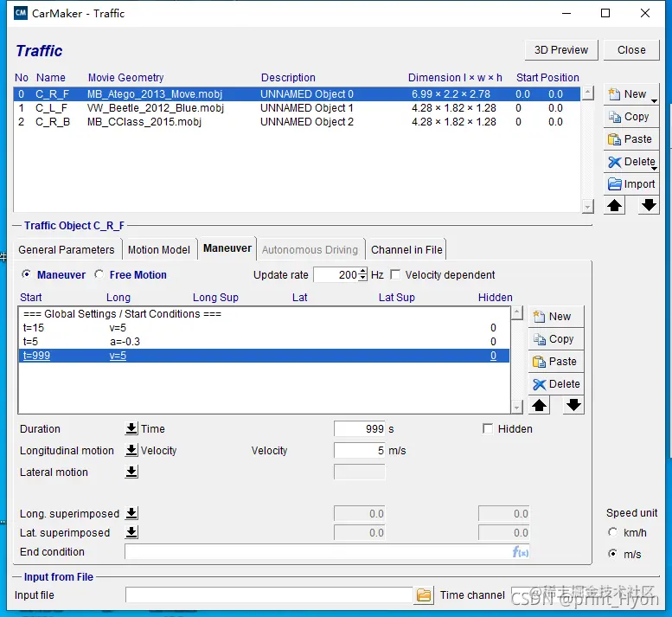Move maneuver step down
This screenshot has height=617, width=672.
tap(573, 405)
